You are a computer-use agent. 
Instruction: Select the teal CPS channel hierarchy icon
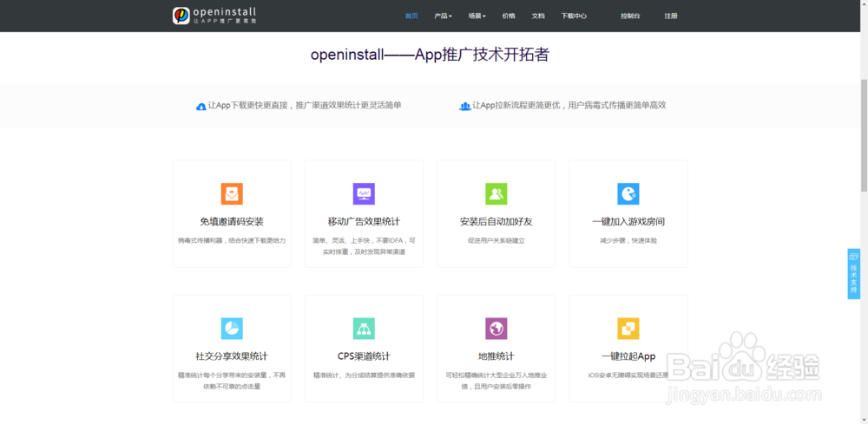point(364,329)
